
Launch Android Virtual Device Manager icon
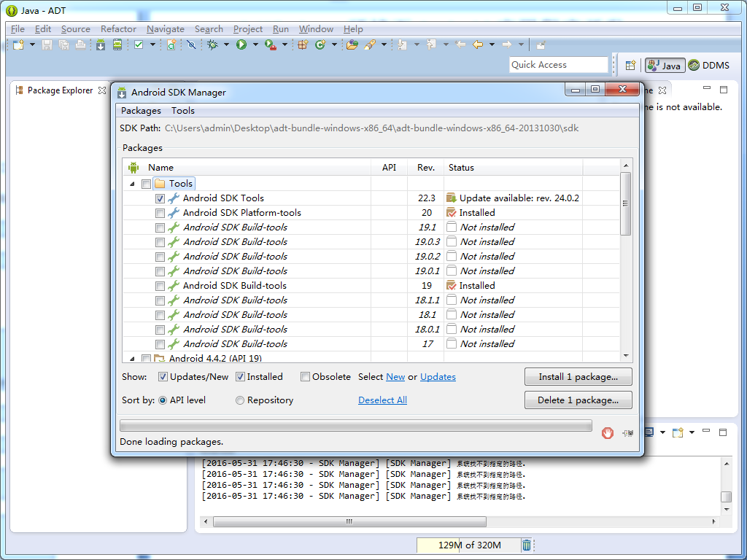pyautogui.click(x=117, y=44)
